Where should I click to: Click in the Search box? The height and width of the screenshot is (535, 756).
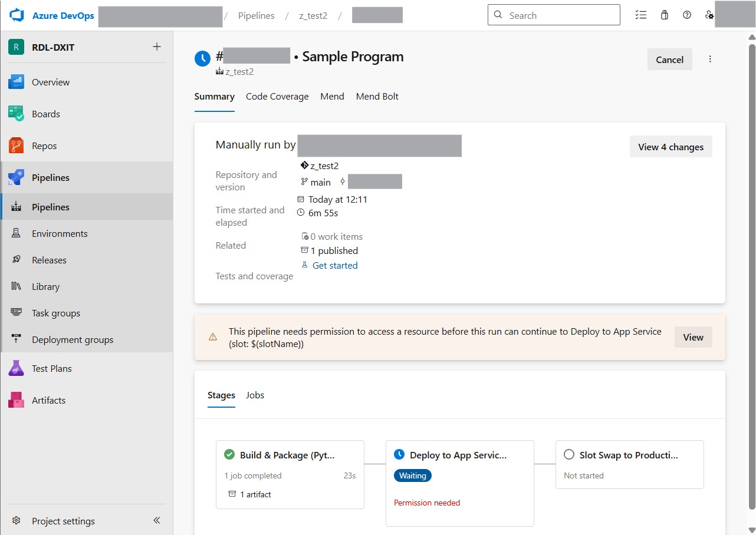554,15
